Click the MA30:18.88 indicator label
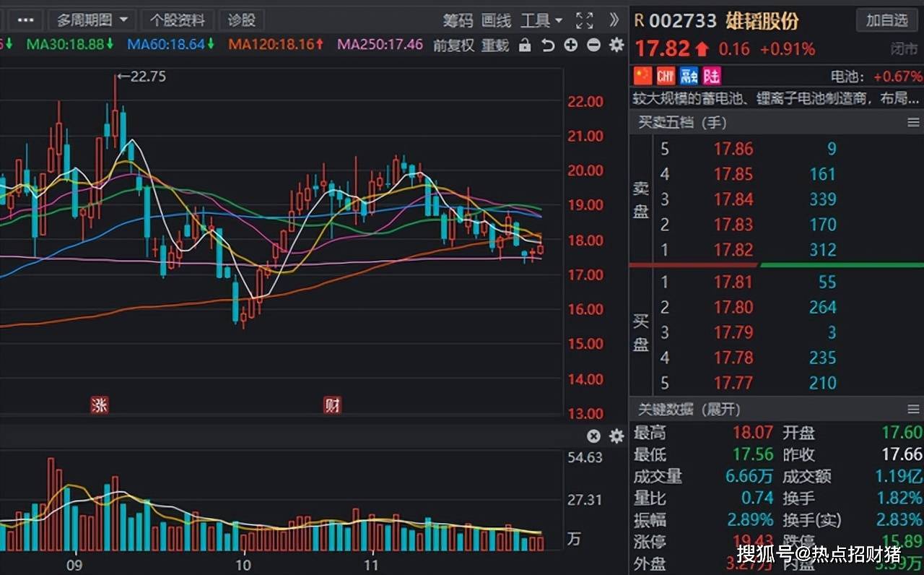 point(70,45)
